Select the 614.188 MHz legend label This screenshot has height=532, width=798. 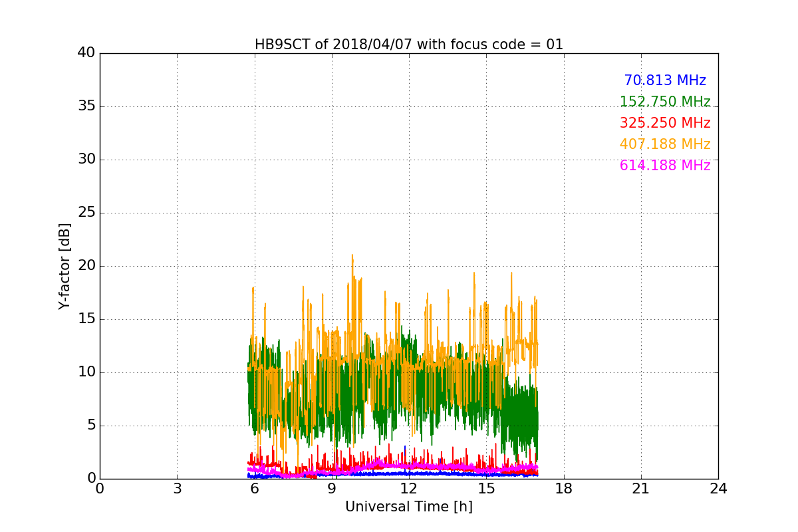tap(665, 166)
